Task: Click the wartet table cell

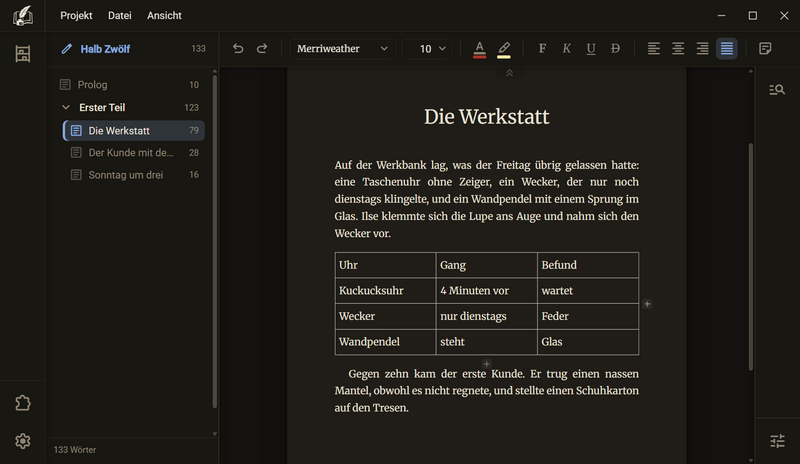Action: click(588, 290)
